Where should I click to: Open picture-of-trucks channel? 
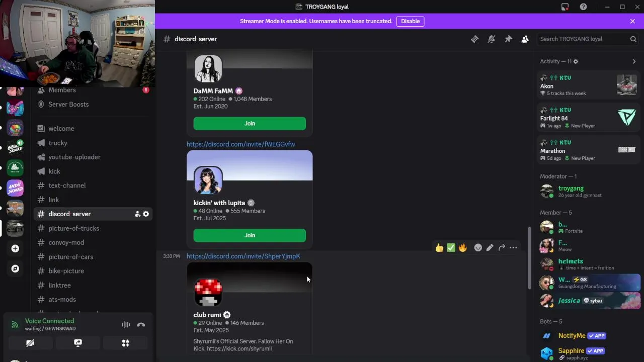pyautogui.click(x=93, y=228)
